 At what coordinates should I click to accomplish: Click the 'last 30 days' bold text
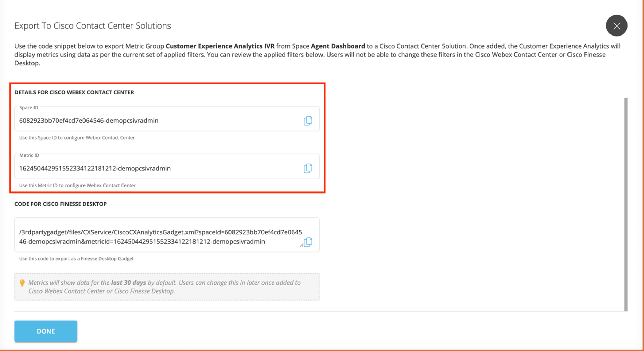[x=129, y=283]
